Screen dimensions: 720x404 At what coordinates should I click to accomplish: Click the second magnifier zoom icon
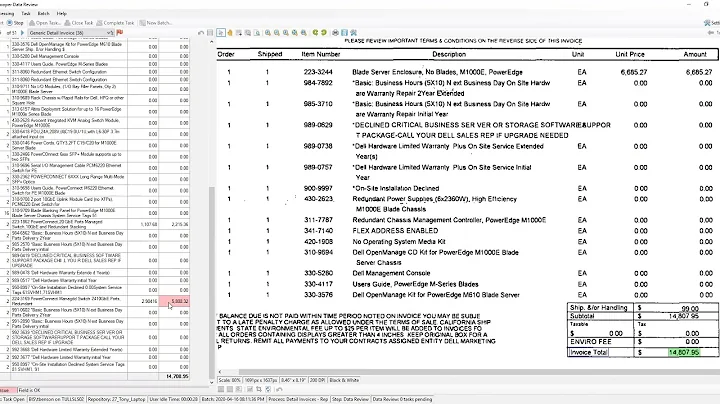(276, 33)
